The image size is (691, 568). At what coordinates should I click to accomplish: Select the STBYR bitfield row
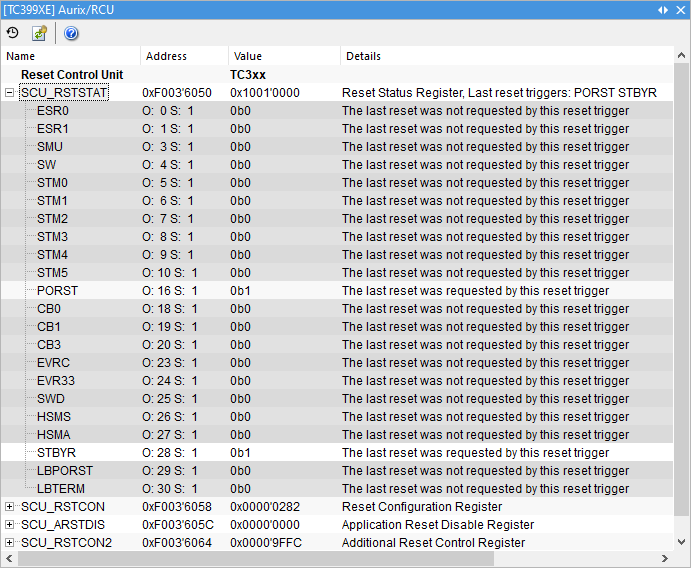coord(57,453)
